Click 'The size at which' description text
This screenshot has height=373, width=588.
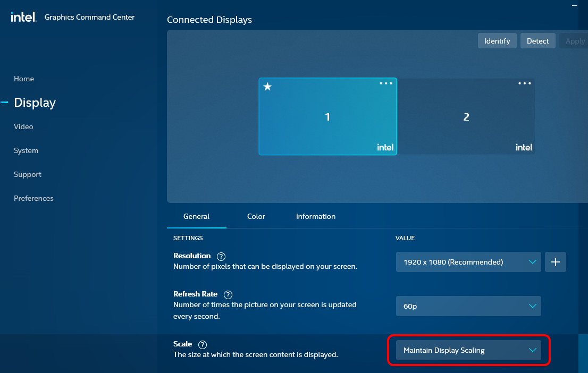pyautogui.click(x=255, y=354)
